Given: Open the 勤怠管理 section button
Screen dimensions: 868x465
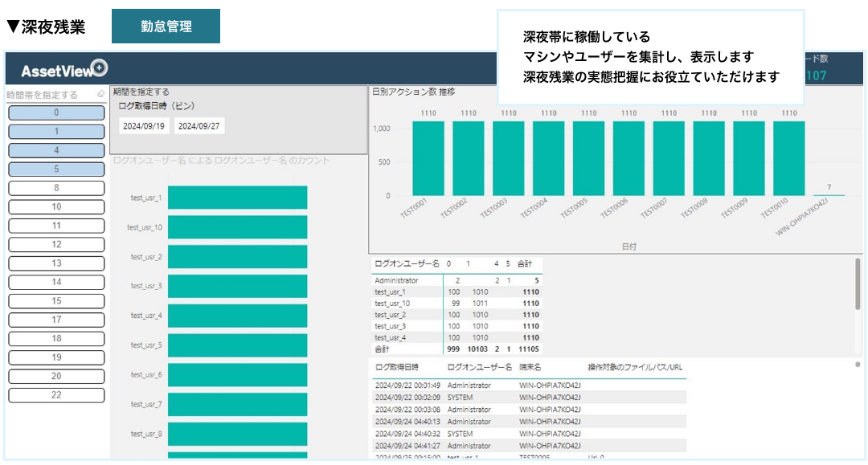Looking at the screenshot, I should 166,26.
